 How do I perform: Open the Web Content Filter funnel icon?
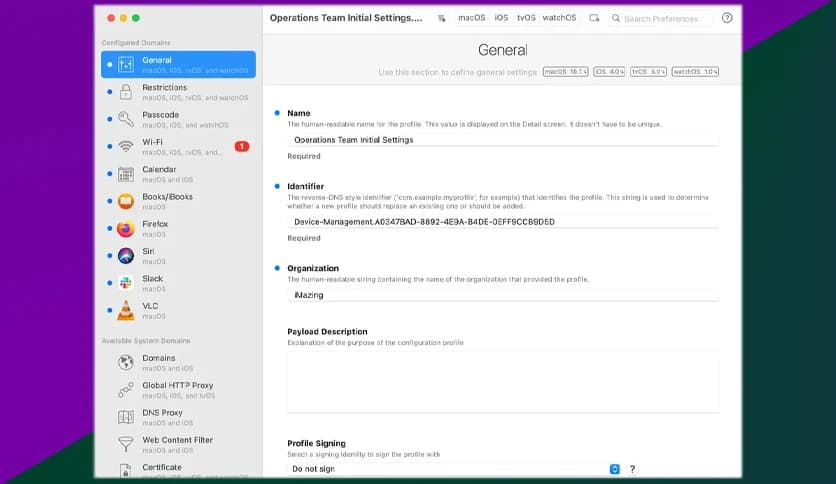126,443
